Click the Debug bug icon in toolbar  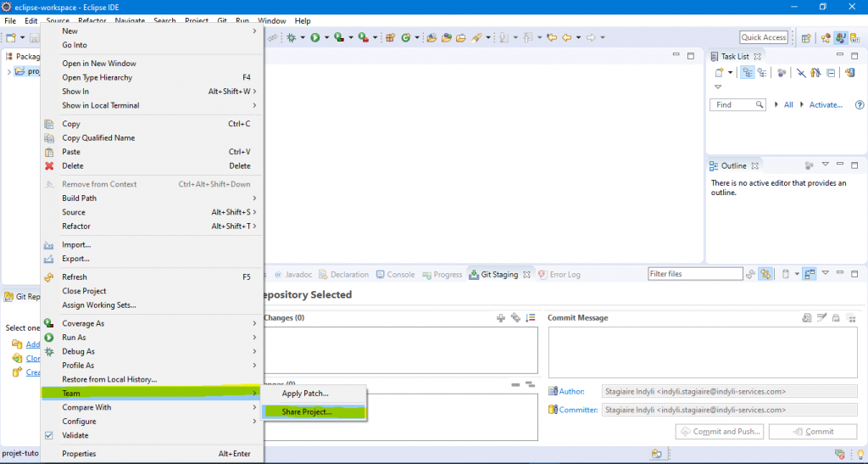[292, 37]
